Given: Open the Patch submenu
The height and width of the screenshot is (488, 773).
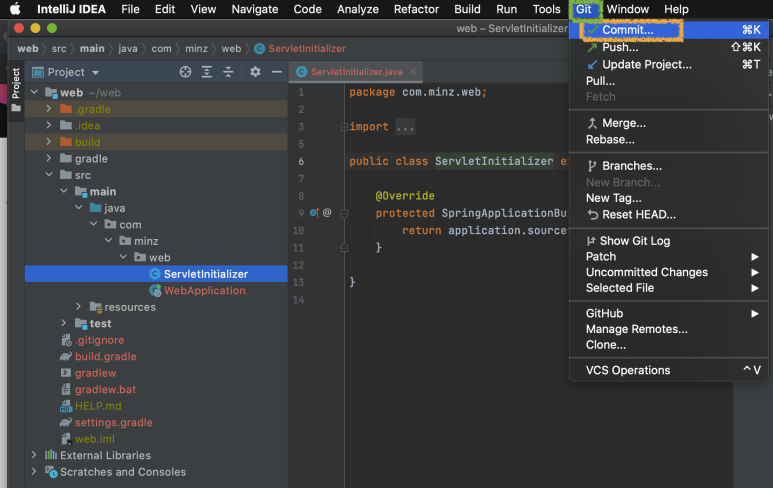Looking at the screenshot, I should [668, 257].
